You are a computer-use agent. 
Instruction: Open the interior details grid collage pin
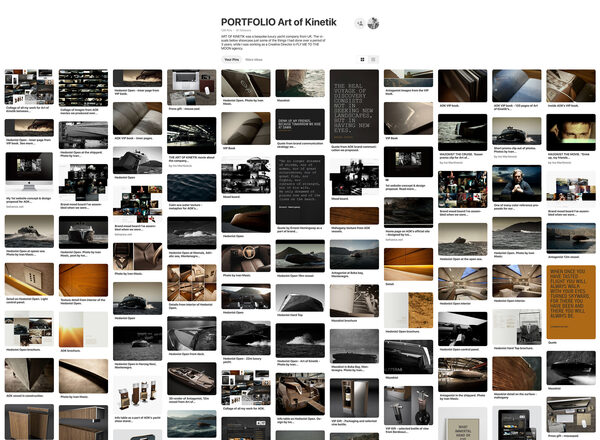pos(191,283)
